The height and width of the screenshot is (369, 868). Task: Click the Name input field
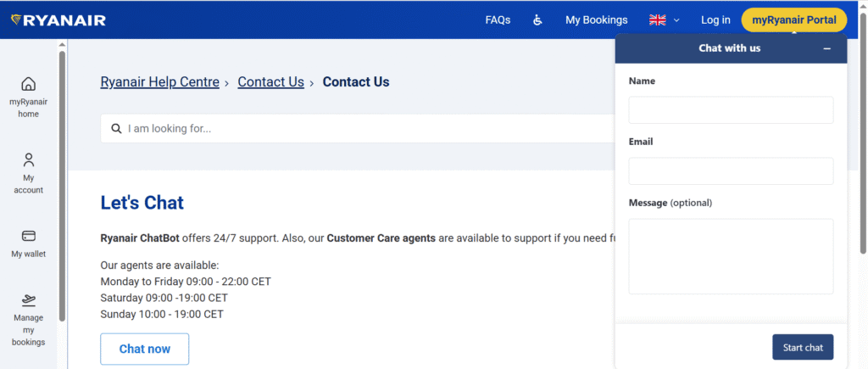pos(731,109)
